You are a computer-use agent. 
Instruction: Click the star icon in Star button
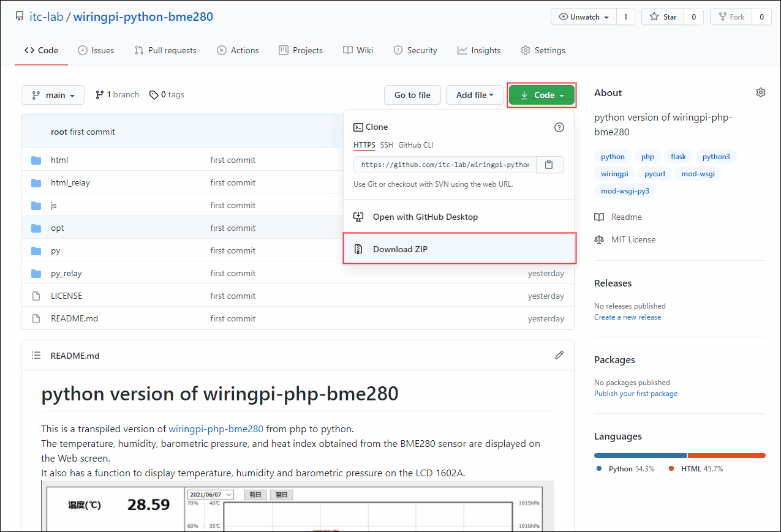[654, 17]
